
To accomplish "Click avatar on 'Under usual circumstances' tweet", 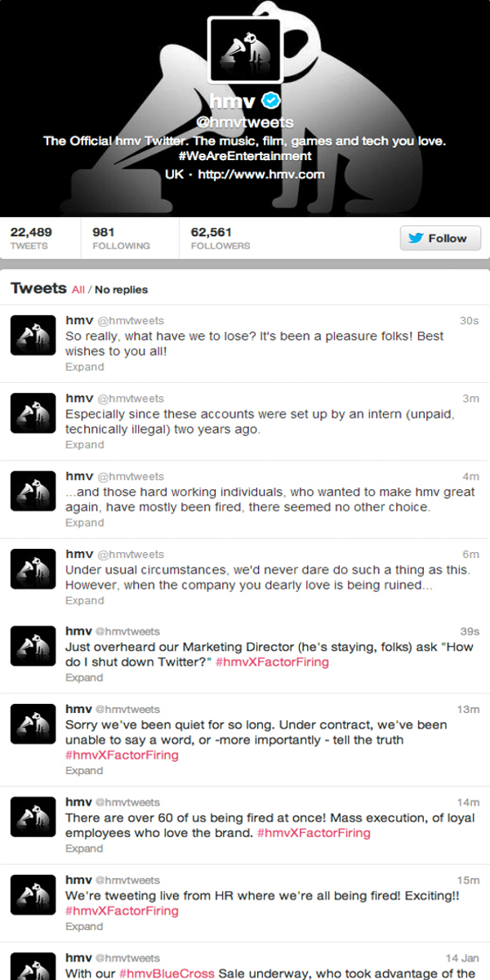I will [33, 568].
